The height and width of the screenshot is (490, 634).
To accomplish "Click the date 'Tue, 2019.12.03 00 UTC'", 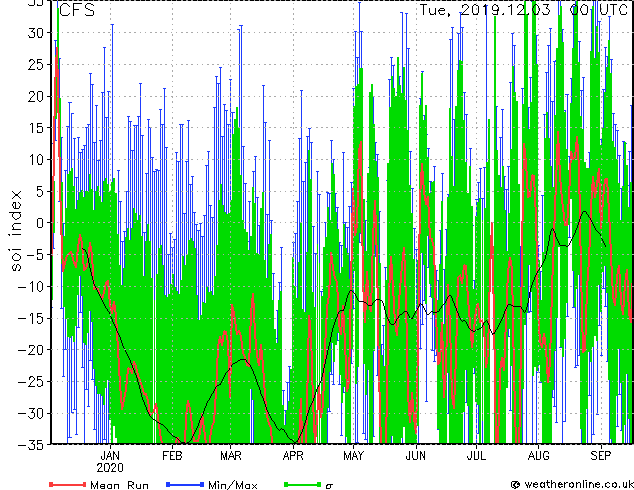I will 524,10.
